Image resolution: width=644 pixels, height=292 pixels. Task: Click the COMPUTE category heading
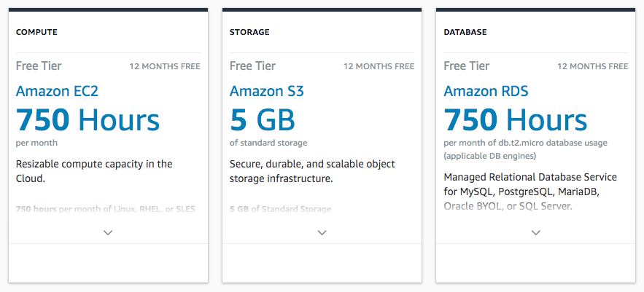pyautogui.click(x=36, y=32)
